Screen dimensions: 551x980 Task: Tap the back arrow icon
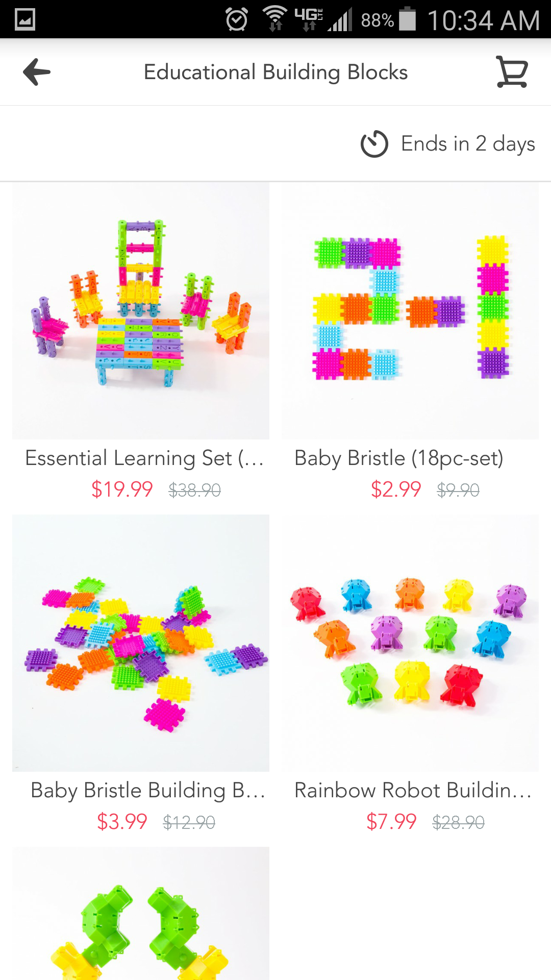pyautogui.click(x=37, y=72)
